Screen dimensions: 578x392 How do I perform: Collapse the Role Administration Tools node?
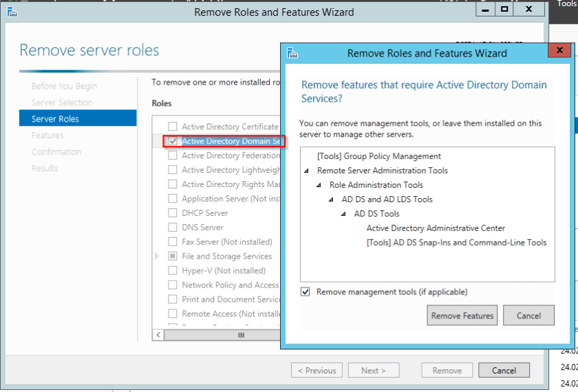click(x=318, y=185)
